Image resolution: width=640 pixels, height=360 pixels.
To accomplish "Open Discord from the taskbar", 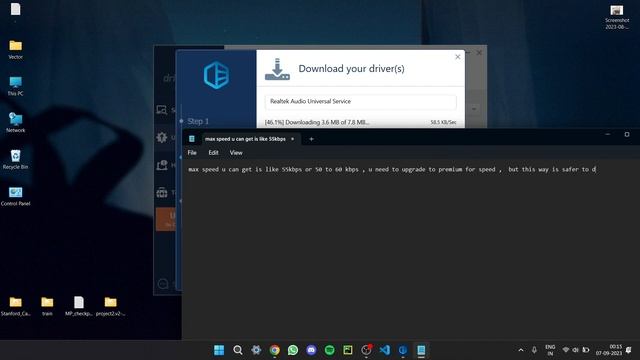I will pyautogui.click(x=311, y=350).
